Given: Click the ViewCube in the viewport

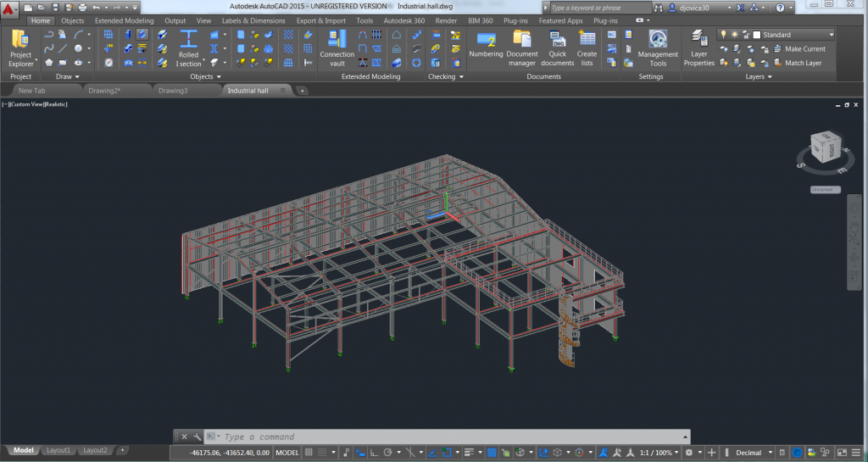Looking at the screenshot, I should tap(825, 148).
